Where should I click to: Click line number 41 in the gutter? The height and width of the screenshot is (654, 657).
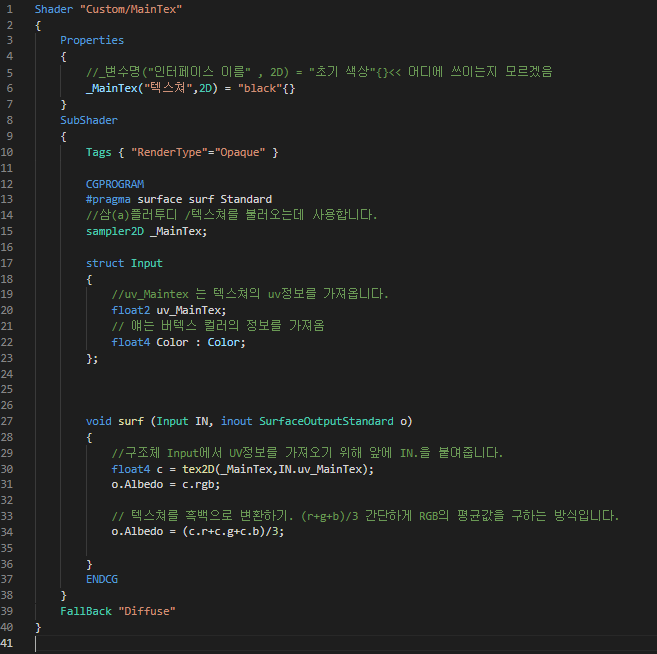[x=7, y=643]
